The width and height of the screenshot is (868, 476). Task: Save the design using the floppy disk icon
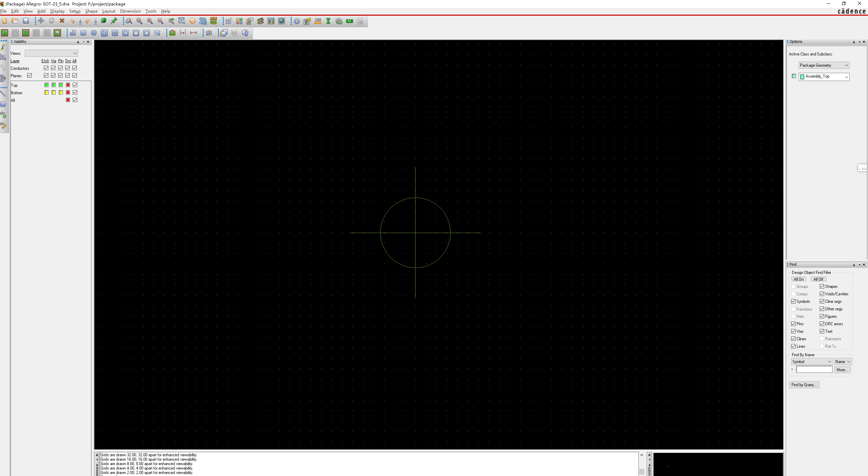click(x=26, y=21)
